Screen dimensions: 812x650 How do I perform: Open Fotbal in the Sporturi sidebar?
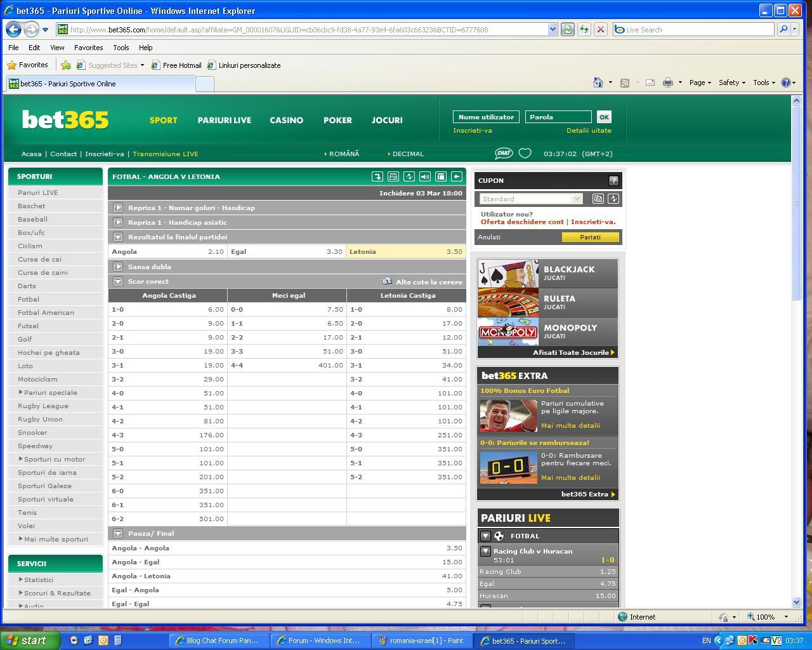pyautogui.click(x=29, y=299)
